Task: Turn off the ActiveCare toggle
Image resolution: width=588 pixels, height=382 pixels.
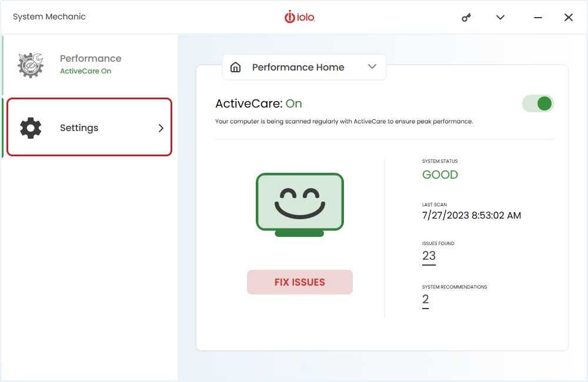Action: (538, 103)
